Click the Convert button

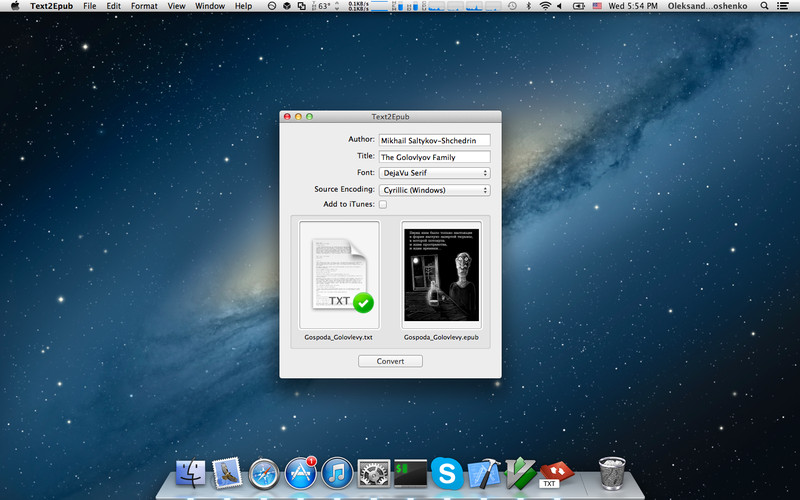point(390,361)
